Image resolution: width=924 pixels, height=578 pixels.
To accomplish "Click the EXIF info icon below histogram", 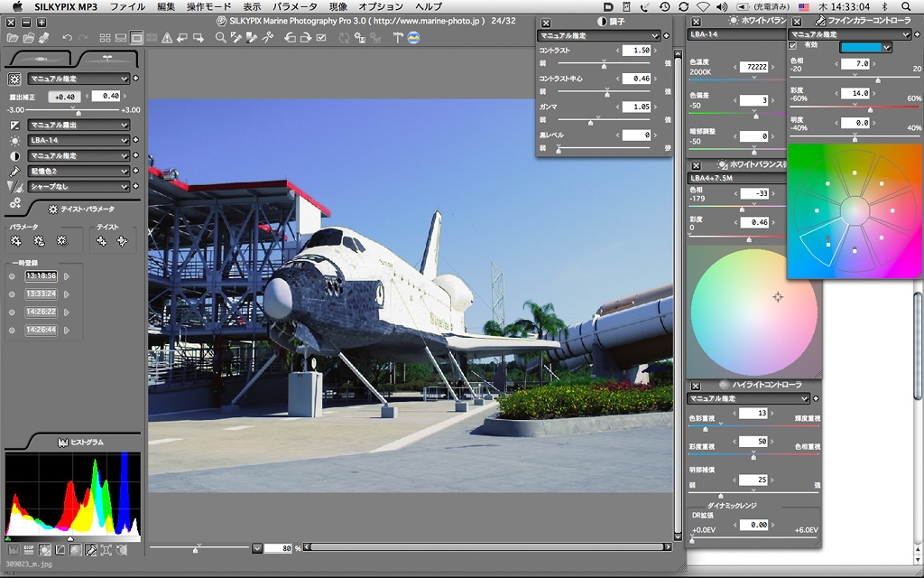I will point(29,549).
